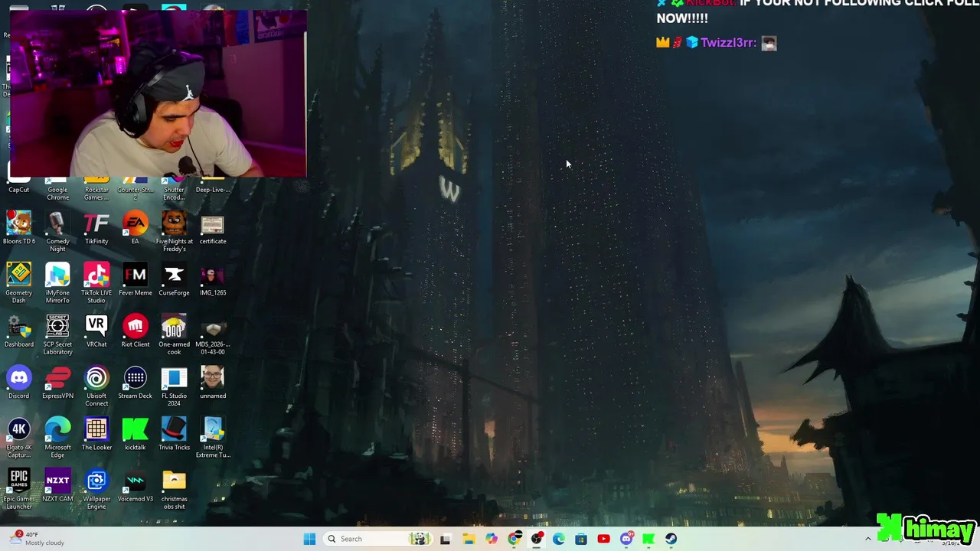Switch to Chrome on the taskbar
Screen dimensions: 980x551
[514, 539]
